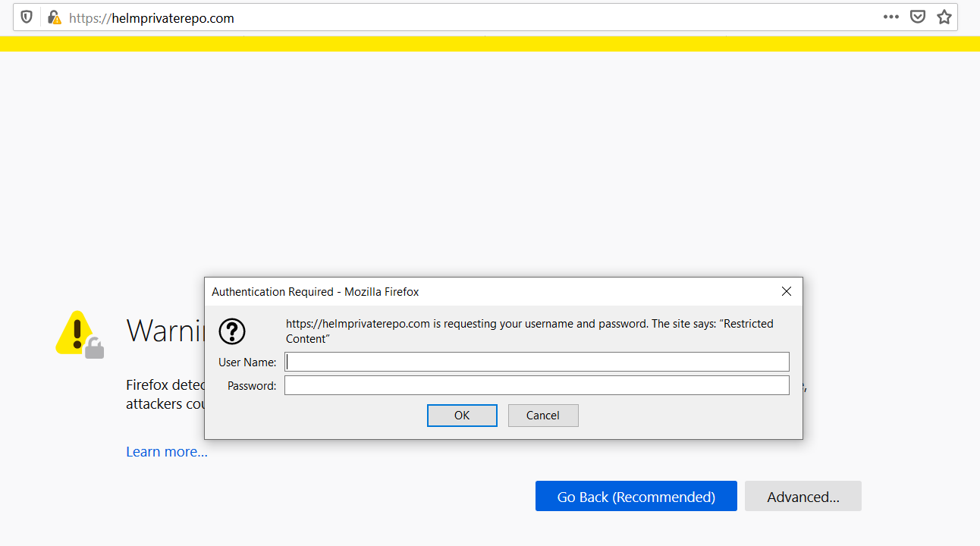
Task: Click the tracking protection shield icon
Action: pyautogui.click(x=26, y=16)
